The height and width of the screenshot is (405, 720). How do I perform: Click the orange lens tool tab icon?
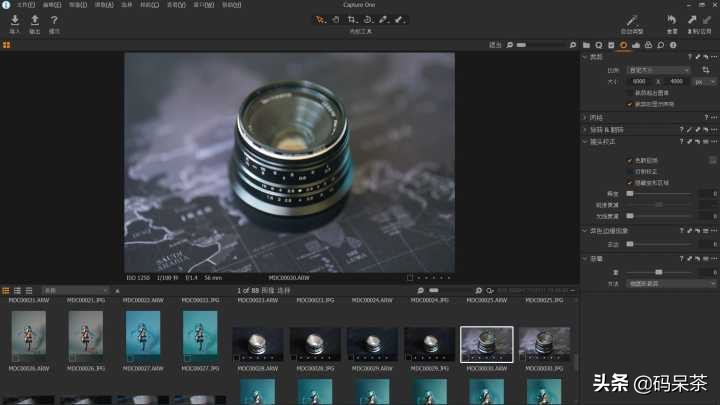(x=623, y=45)
